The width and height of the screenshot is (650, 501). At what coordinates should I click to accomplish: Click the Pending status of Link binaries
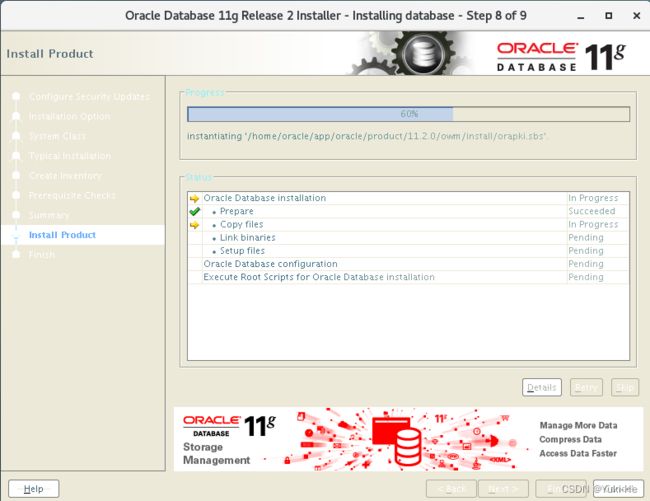coord(586,238)
